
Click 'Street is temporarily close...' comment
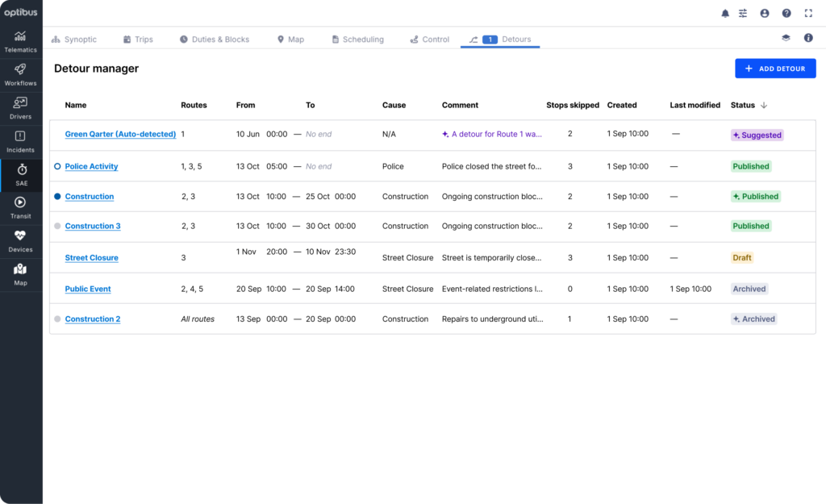point(491,257)
